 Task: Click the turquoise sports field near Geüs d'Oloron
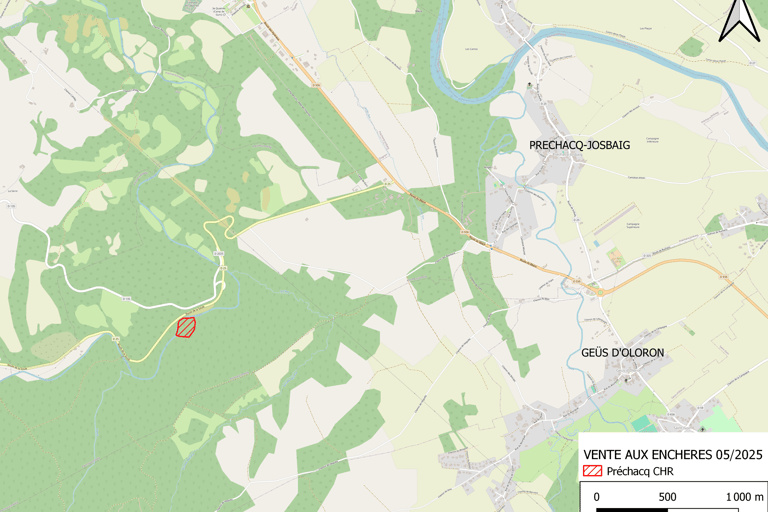[642, 423]
